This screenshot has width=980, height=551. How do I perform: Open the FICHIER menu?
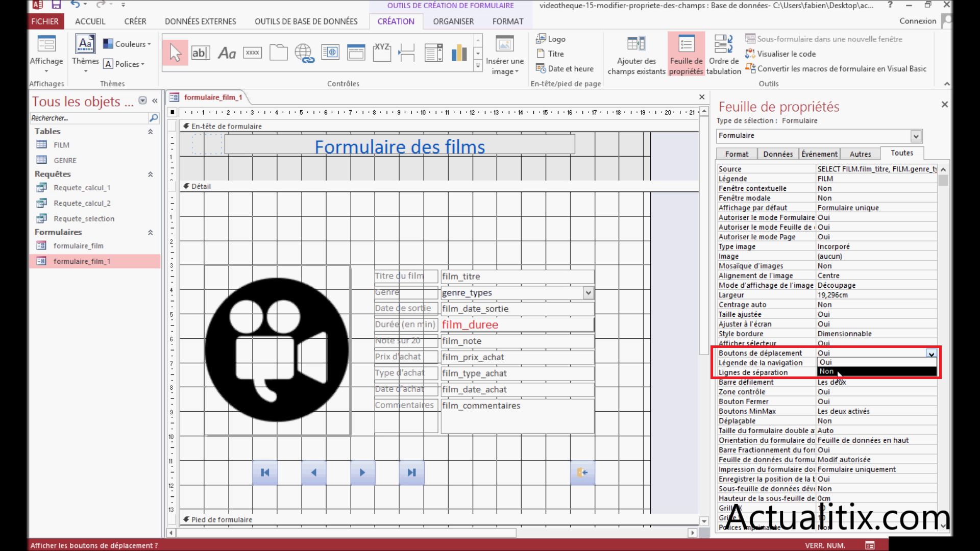[44, 21]
